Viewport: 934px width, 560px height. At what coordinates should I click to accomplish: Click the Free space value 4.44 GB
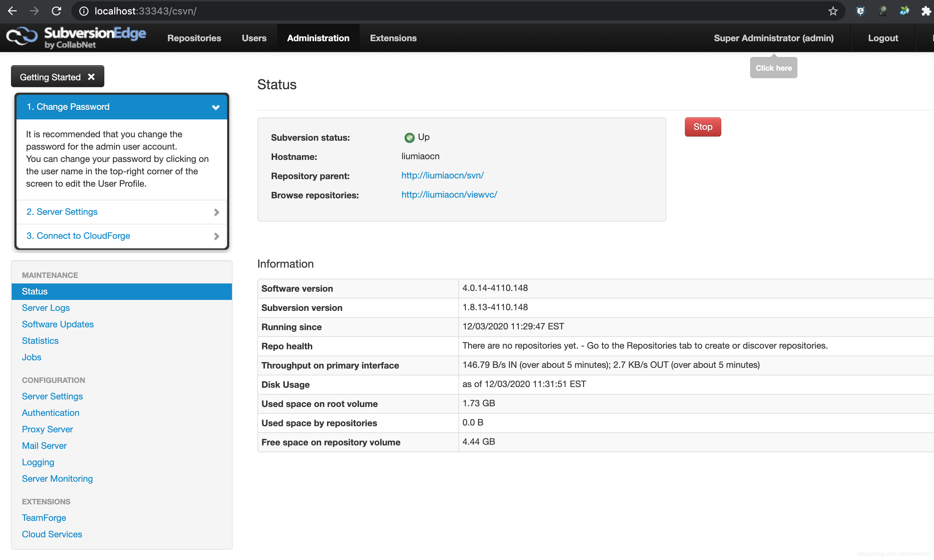(x=479, y=442)
